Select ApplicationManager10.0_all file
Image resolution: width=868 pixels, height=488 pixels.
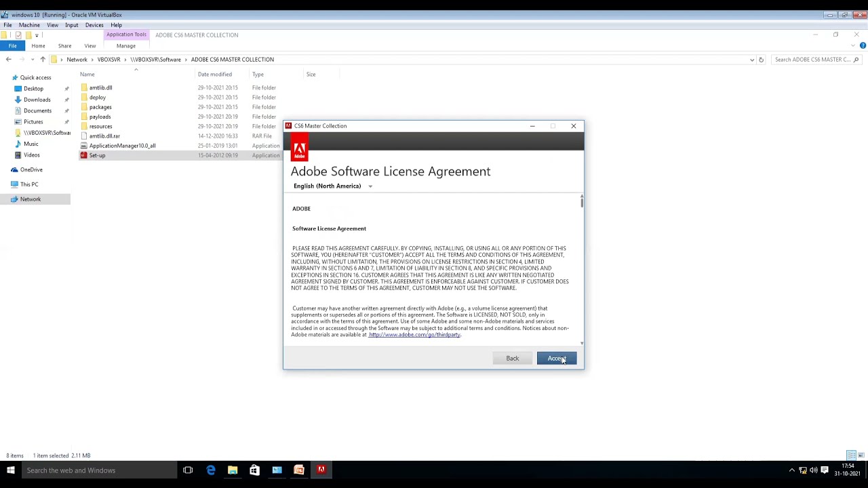[x=122, y=146]
